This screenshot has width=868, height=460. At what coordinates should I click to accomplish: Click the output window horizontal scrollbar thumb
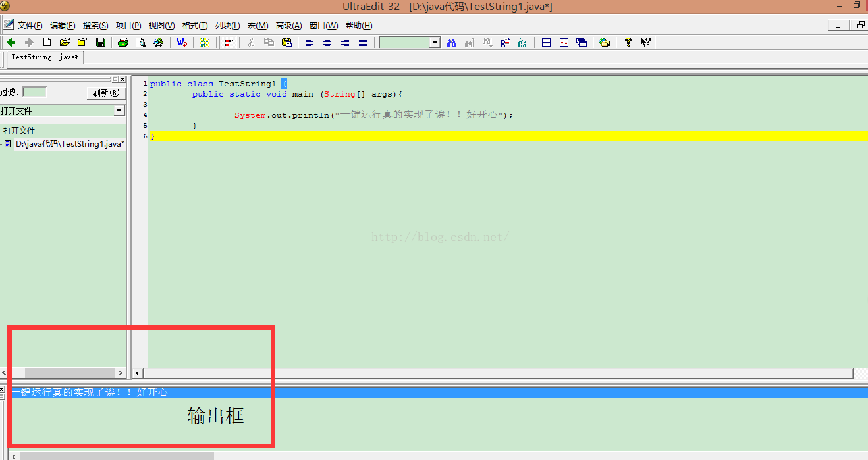pos(117,456)
